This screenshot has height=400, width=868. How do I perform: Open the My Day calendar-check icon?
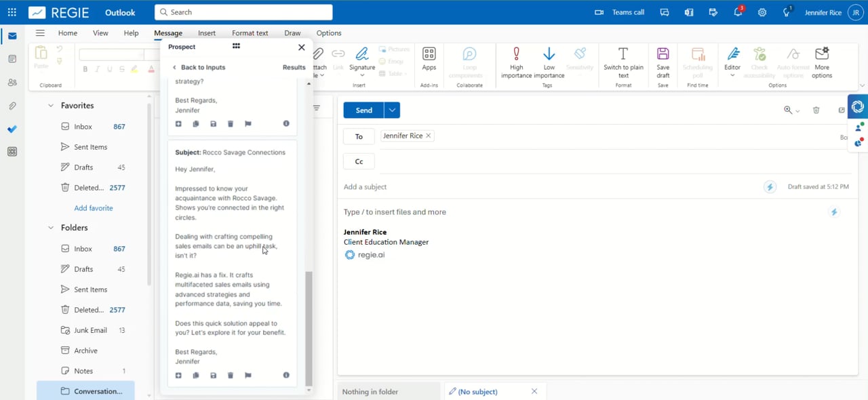coord(713,12)
